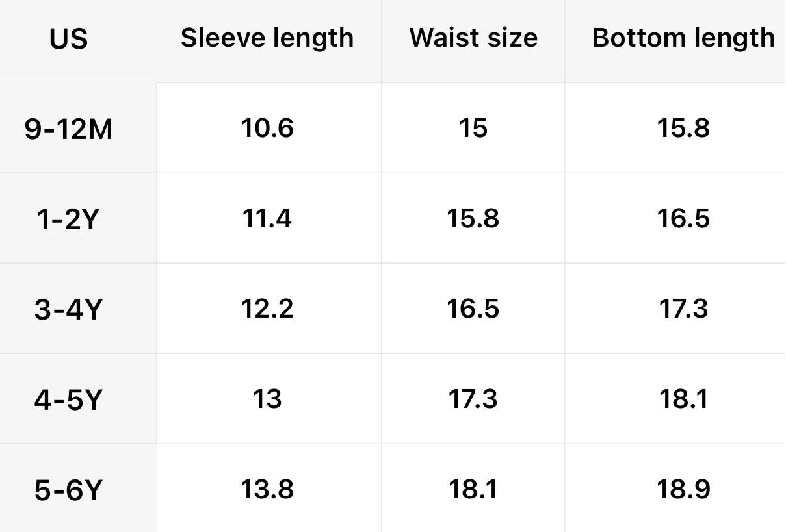Screen dimensions: 786x532
Task: Select the 1-2Y size row label
Action: 68,220
